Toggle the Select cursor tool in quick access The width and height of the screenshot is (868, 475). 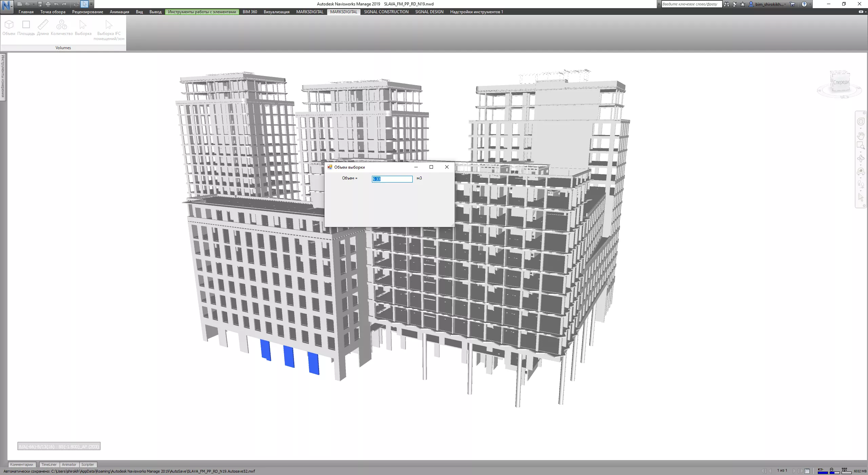[84, 4]
